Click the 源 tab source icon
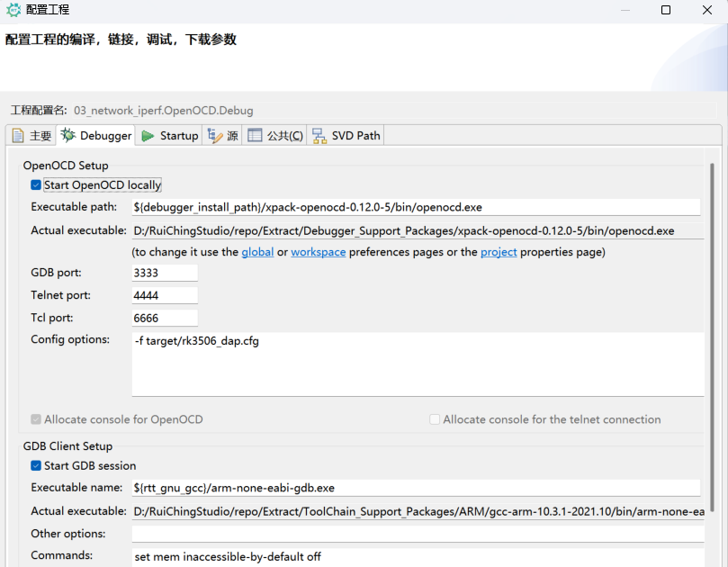Image resolution: width=728 pixels, height=567 pixels. [x=215, y=136]
